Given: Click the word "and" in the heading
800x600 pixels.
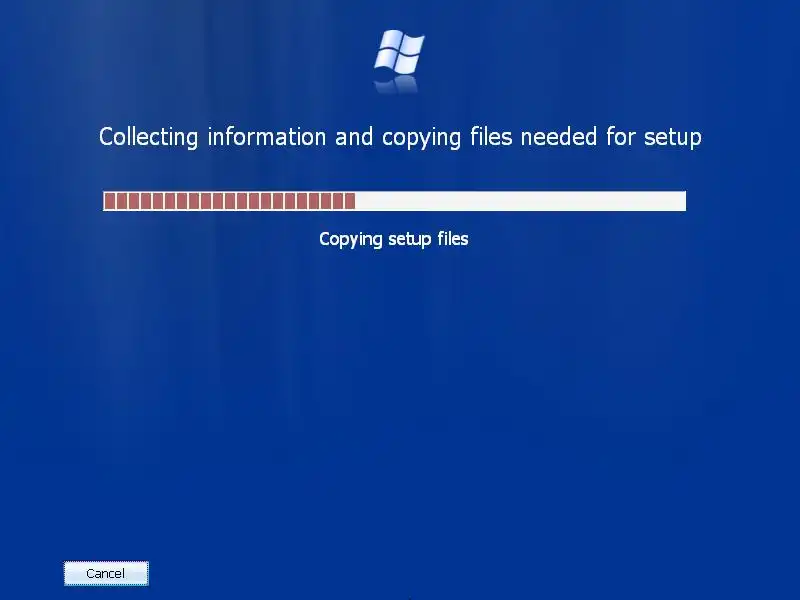Looking at the screenshot, I should tap(354, 137).
